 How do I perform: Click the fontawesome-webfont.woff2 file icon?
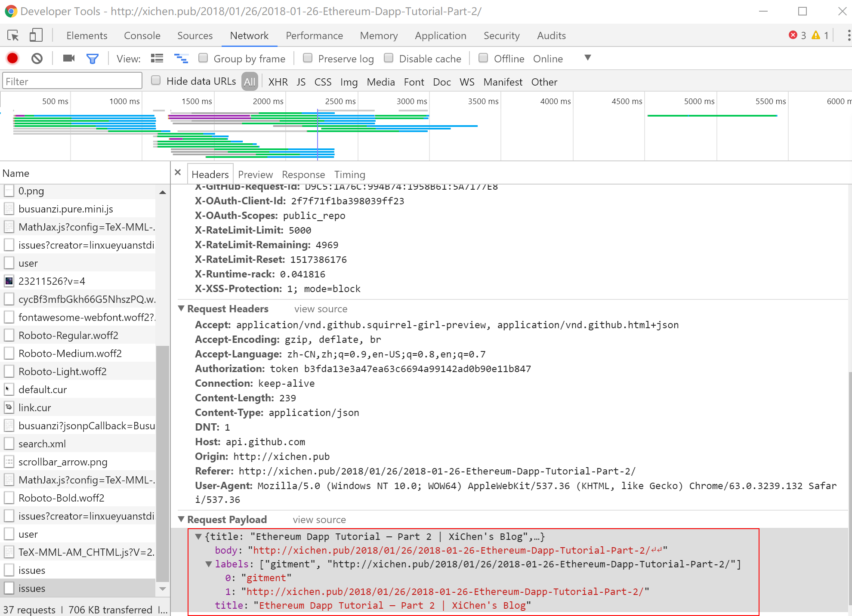click(9, 317)
